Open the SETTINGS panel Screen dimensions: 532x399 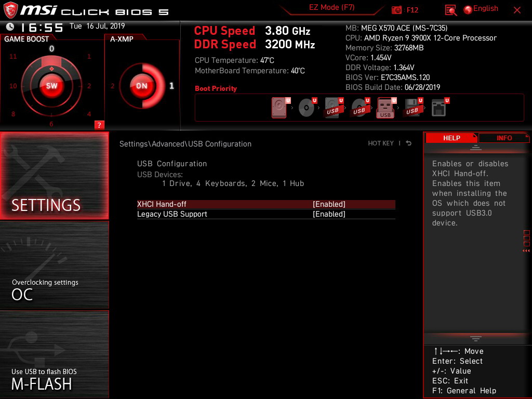[54, 176]
